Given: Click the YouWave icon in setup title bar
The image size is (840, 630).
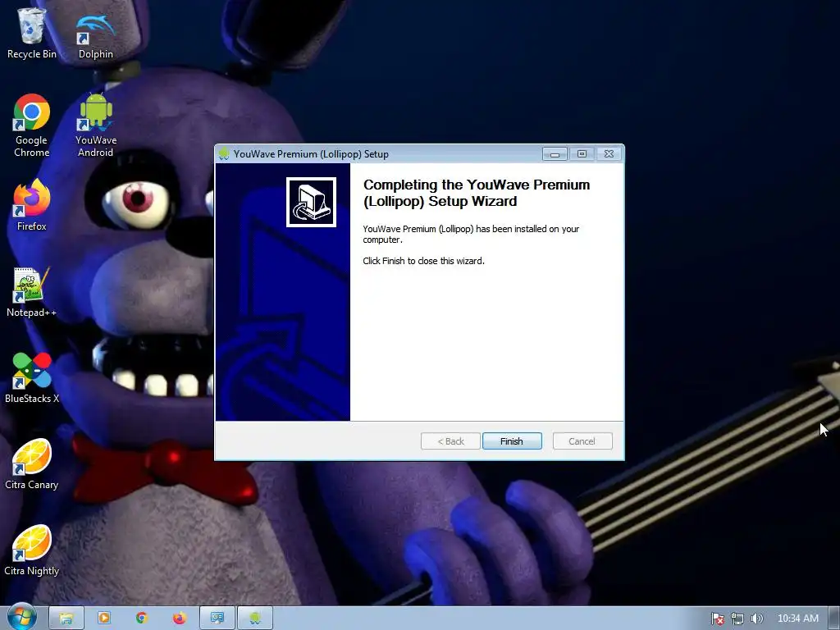Looking at the screenshot, I should tap(224, 153).
